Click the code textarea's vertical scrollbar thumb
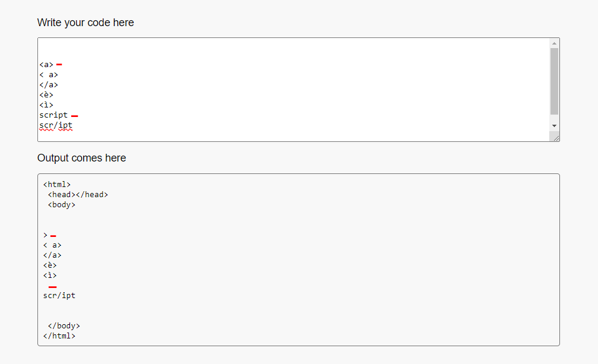Viewport: 598px width, 364px height. tap(554, 81)
